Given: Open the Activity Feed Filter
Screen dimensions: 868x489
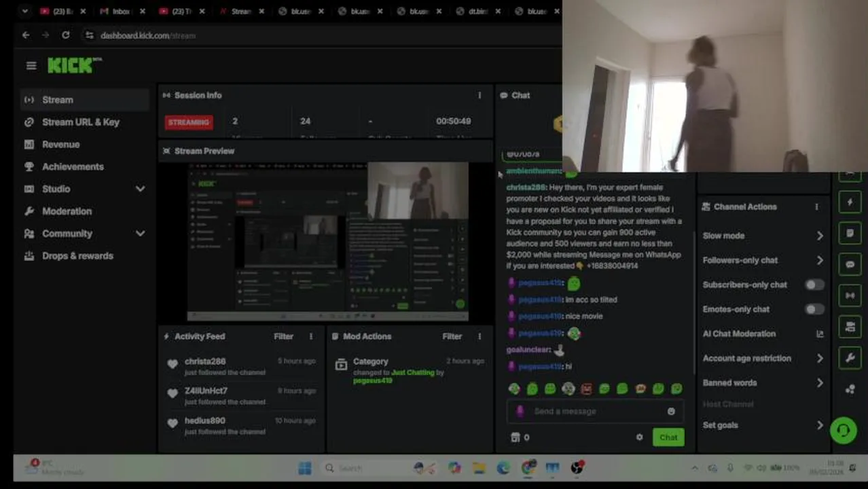Looking at the screenshot, I should tap(284, 336).
